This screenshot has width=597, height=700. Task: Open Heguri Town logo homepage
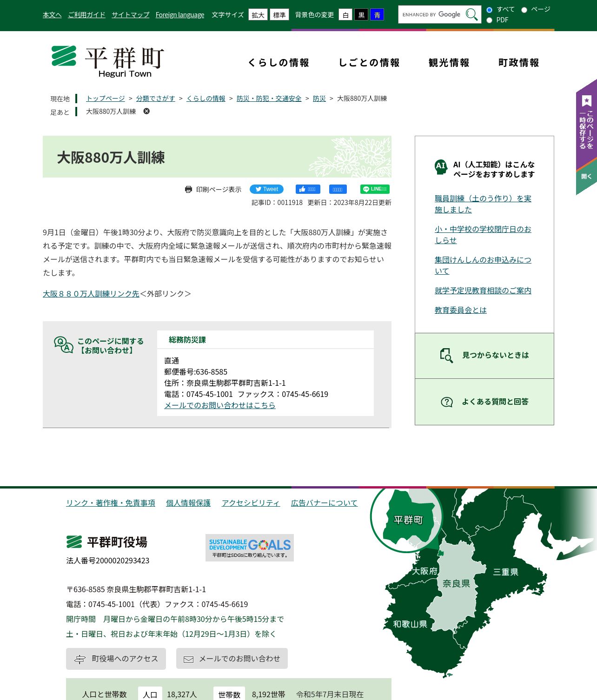[108, 61]
